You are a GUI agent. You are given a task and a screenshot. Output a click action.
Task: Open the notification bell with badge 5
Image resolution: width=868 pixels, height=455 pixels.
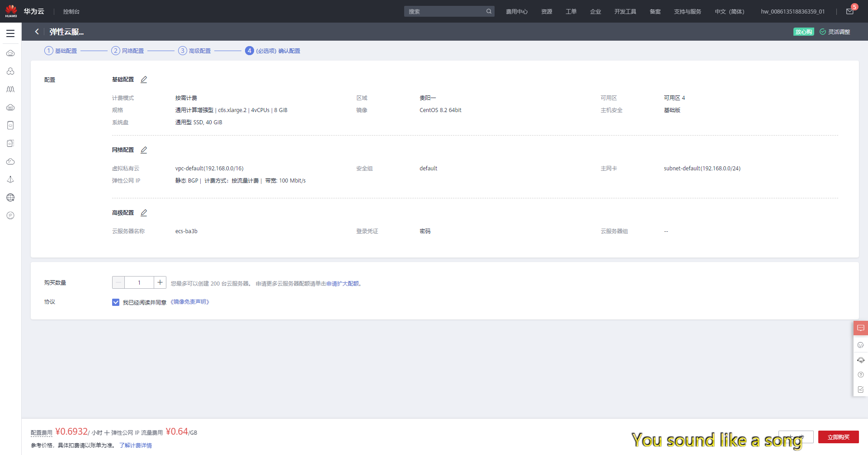[849, 11]
